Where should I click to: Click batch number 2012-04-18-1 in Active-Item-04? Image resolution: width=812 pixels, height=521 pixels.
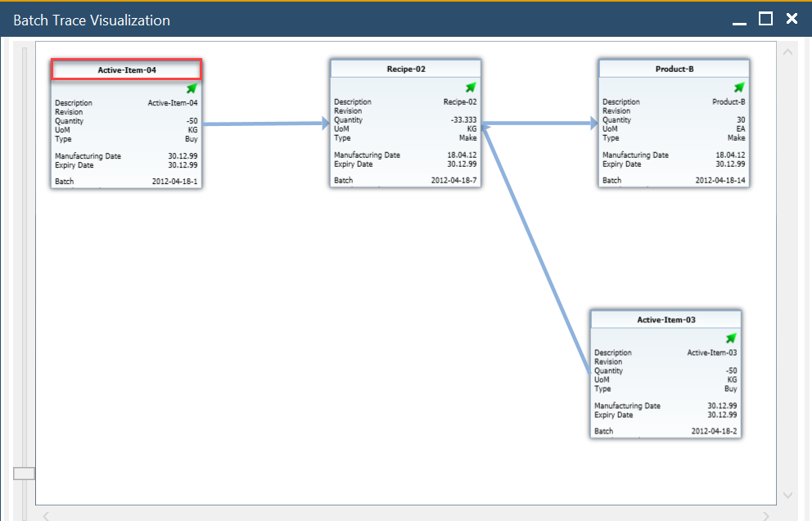point(174,181)
